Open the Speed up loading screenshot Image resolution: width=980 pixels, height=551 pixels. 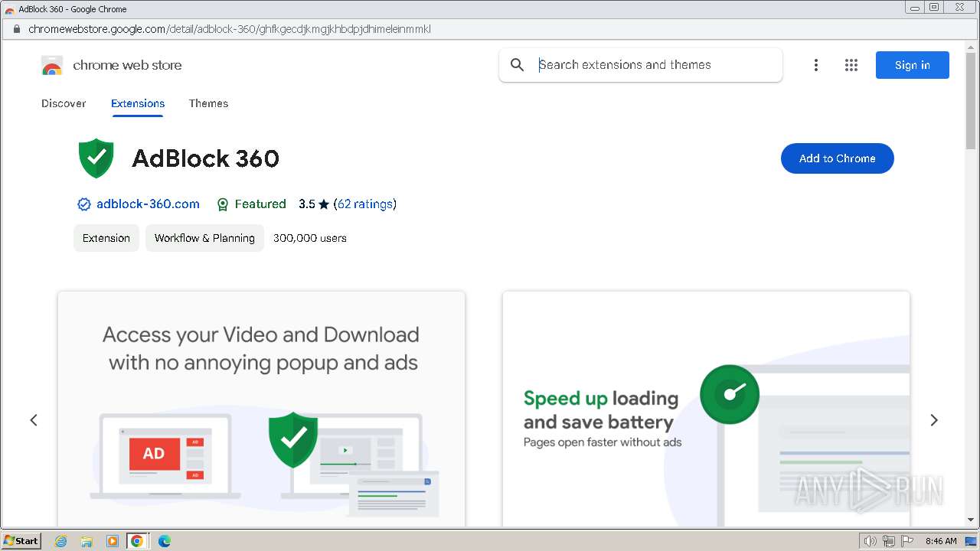point(706,409)
